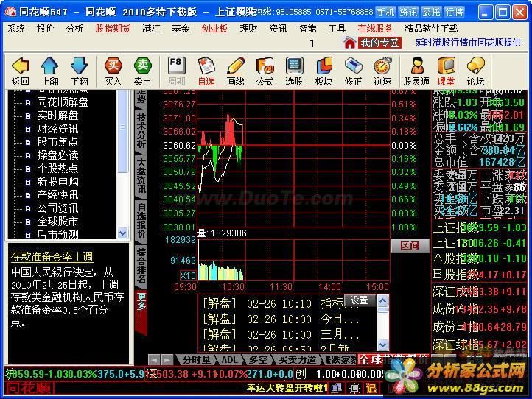Run the 测速 speed test icon

pos(382,66)
